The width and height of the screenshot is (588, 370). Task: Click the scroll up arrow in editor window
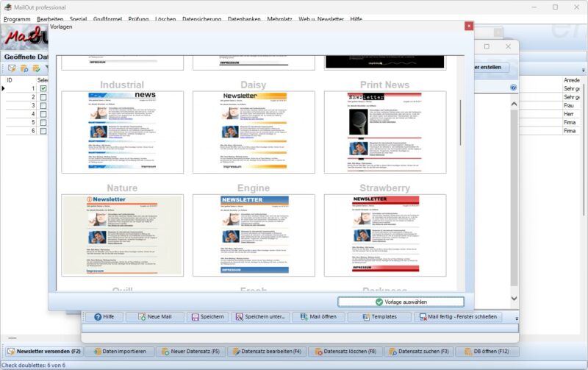click(x=514, y=104)
